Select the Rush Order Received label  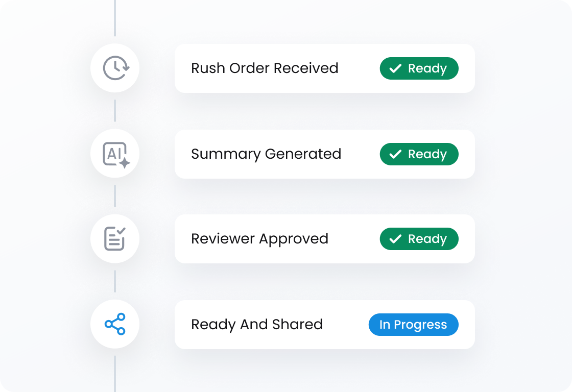coord(265,68)
